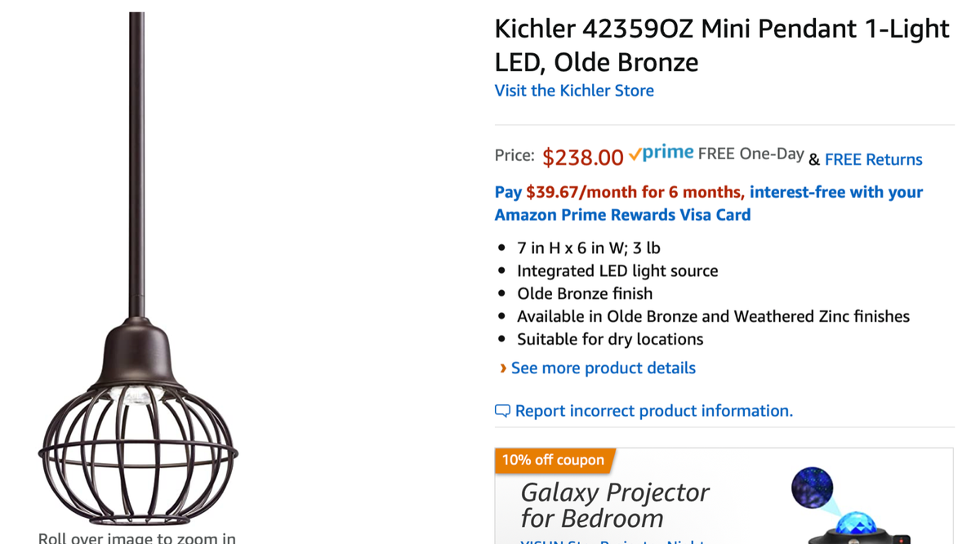Image resolution: width=980 pixels, height=544 pixels.
Task: Click the YISUN Star Projector store link
Action: click(x=612, y=541)
